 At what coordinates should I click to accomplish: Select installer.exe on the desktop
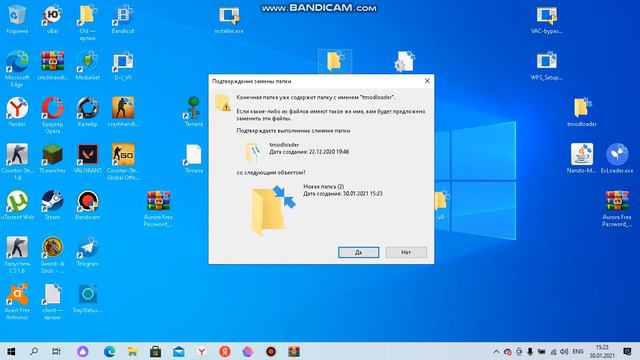click(229, 20)
